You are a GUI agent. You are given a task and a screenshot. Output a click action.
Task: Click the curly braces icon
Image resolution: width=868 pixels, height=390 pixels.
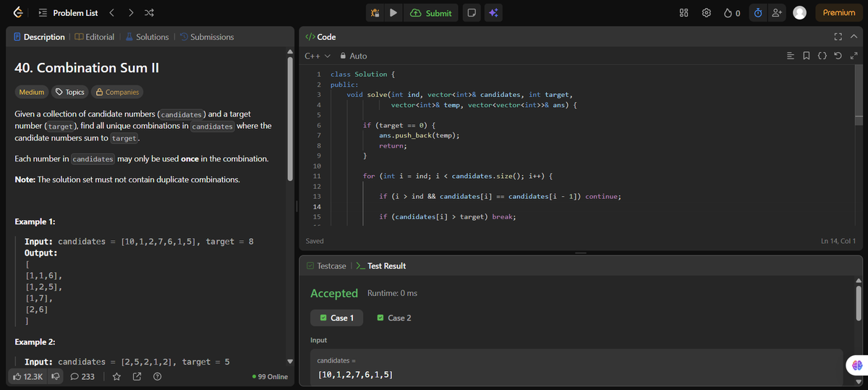coord(822,56)
